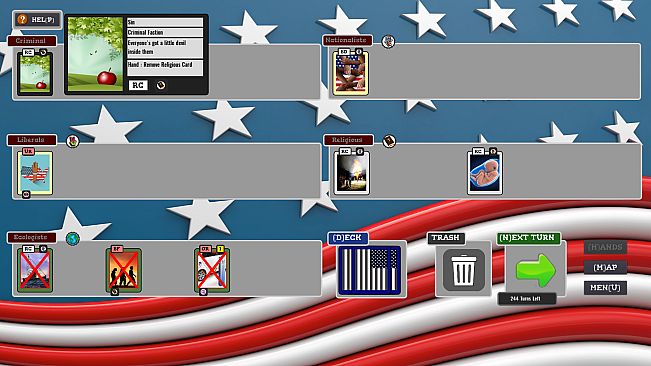
Task: Click the purple icon under the car card
Action: pos(203,292)
